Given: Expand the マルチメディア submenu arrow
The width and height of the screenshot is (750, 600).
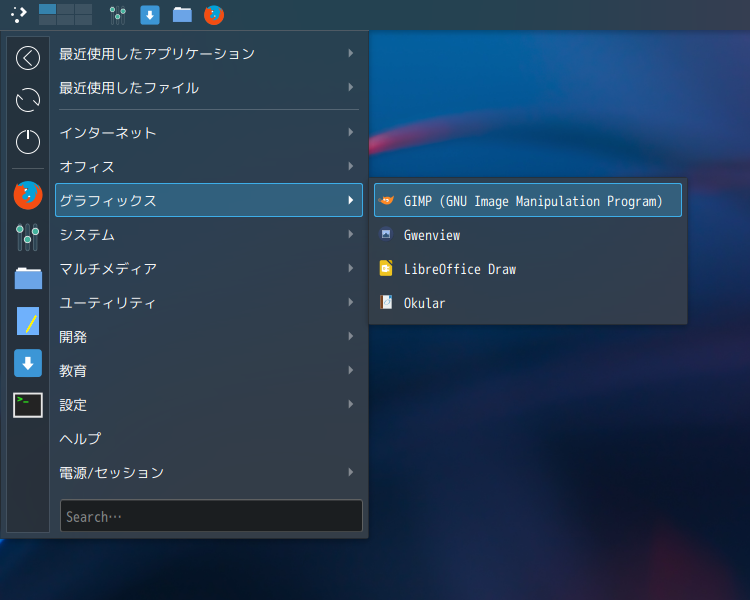Looking at the screenshot, I should tap(351, 268).
